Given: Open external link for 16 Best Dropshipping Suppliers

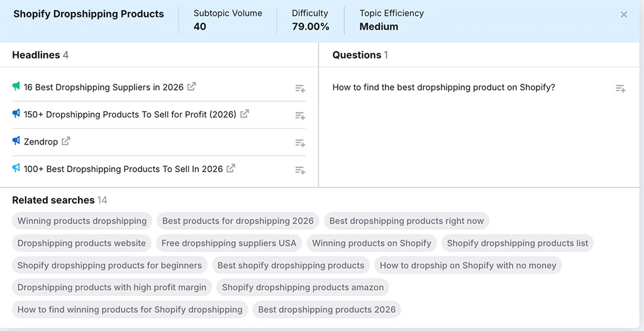Looking at the screenshot, I should click(x=191, y=87).
